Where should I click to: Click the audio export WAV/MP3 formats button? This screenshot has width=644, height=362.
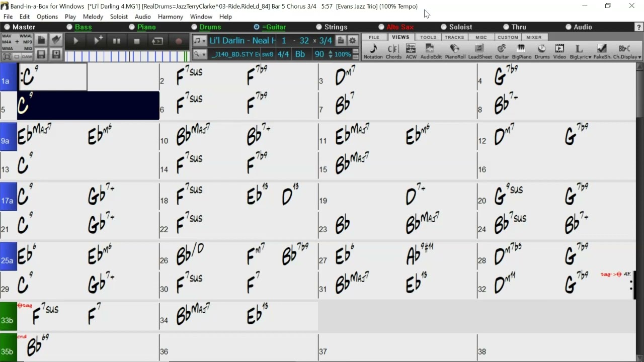pyautogui.click(x=17, y=42)
